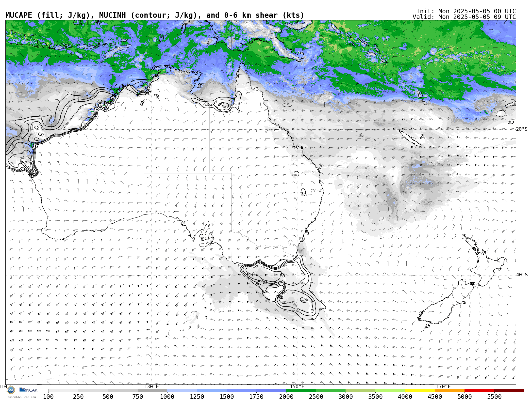Click the MUCAPE, MUCINH and shear plot title
The height and width of the screenshot is (400, 532).
[155, 15]
